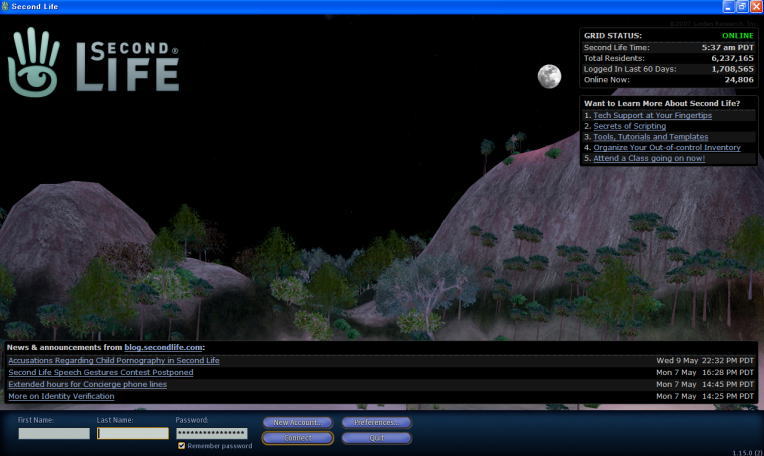
Task: Open More on Identity Verification post
Action: (61, 396)
